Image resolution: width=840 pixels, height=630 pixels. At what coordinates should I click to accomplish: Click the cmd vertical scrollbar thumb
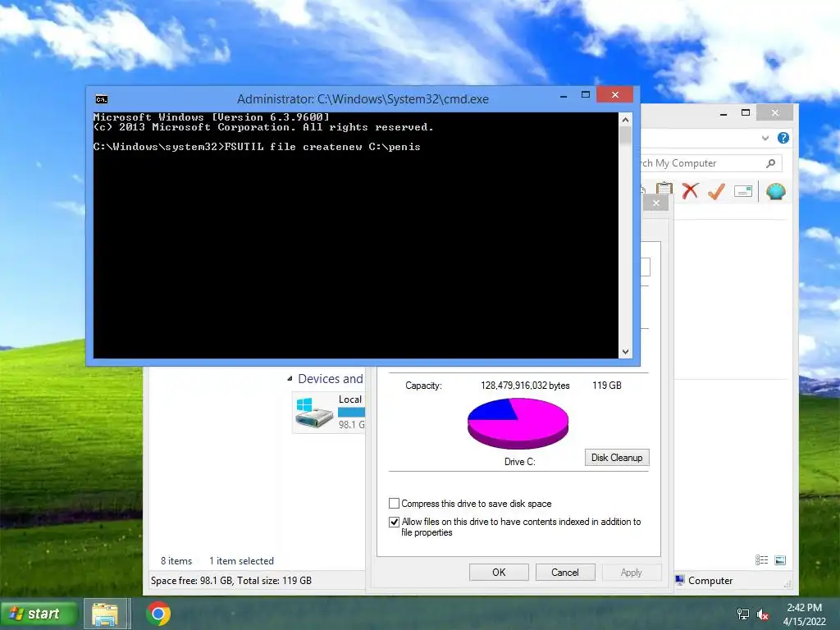tap(625, 135)
